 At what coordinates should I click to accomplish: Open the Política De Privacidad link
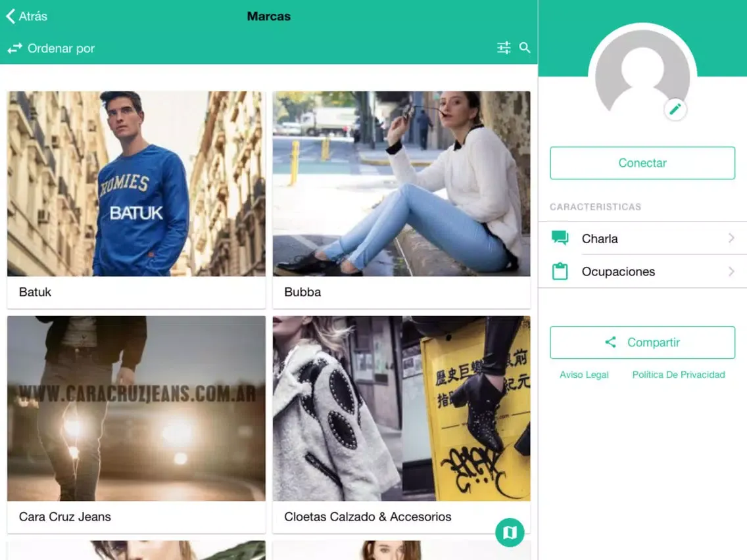(679, 375)
